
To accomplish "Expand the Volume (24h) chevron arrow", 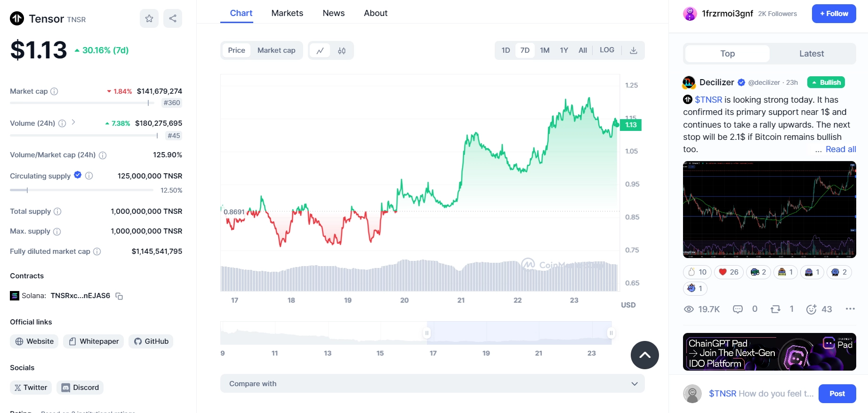I will pyautogui.click(x=73, y=122).
